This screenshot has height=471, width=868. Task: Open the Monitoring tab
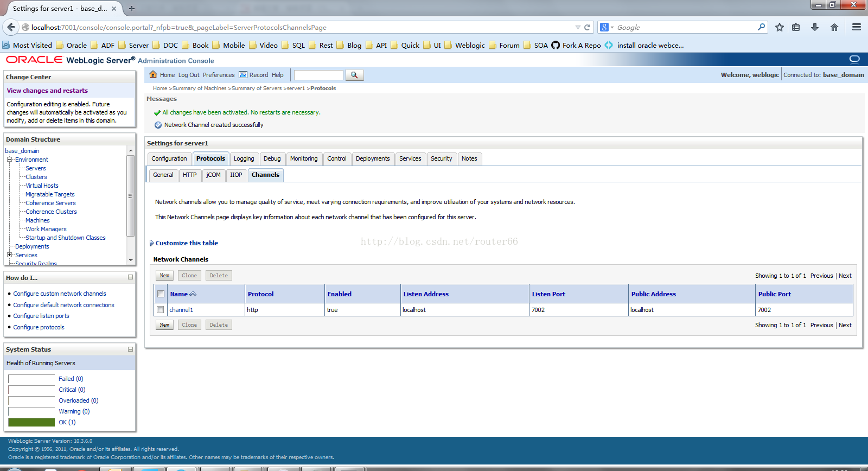pyautogui.click(x=304, y=158)
